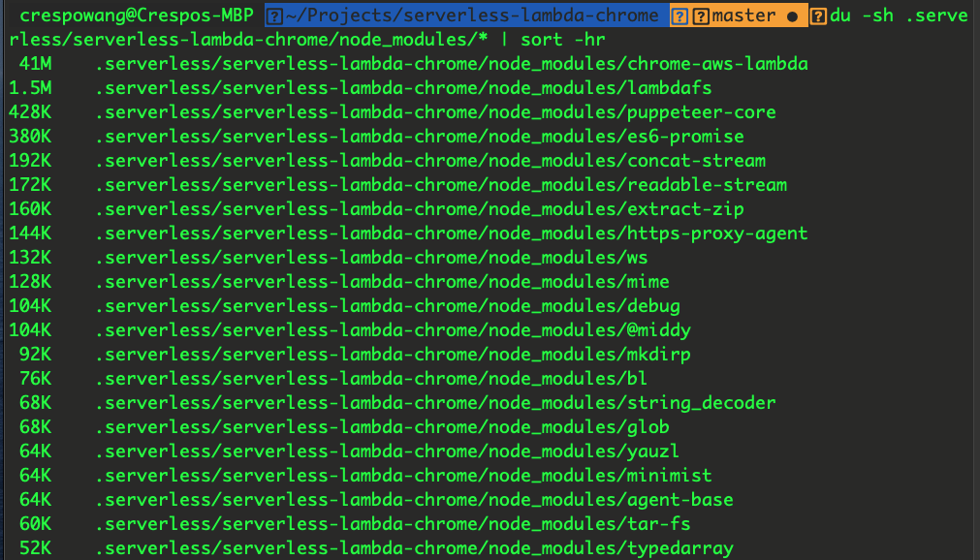The width and height of the screenshot is (980, 560).
Task: Click the minimist module path
Action: point(403,477)
